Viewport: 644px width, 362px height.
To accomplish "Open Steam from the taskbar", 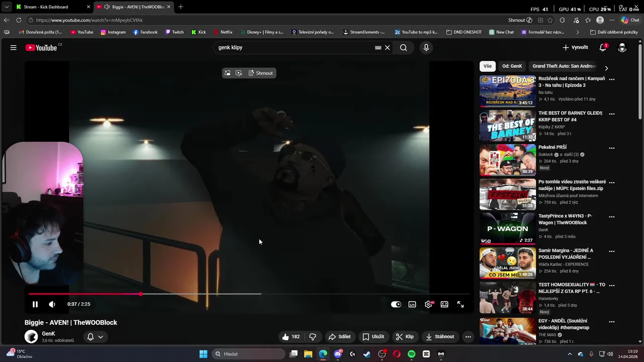I will click(367, 354).
